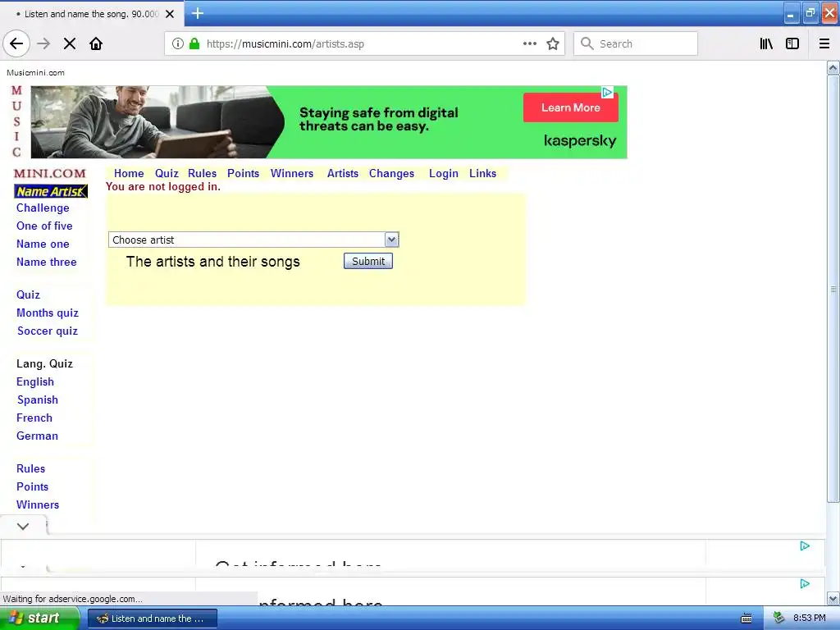The image size is (840, 630).
Task: Close the 'Listen and name the song' tab
Action: pos(170,14)
